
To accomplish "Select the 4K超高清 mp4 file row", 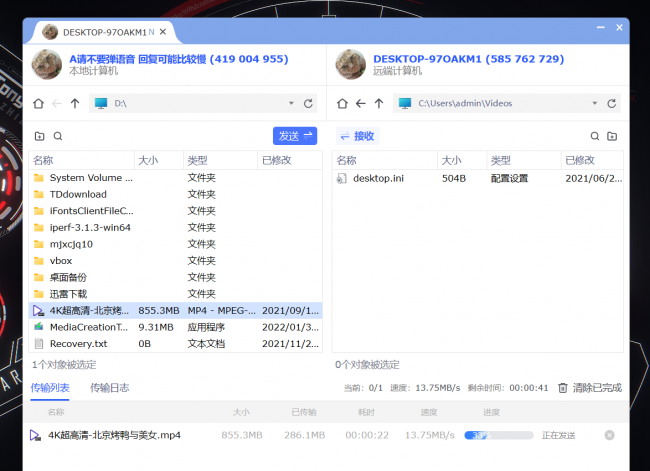I will pos(175,310).
